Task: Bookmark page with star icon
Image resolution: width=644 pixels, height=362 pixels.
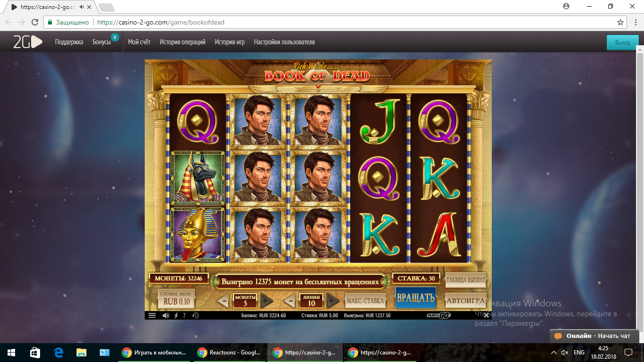Action: tap(620, 22)
